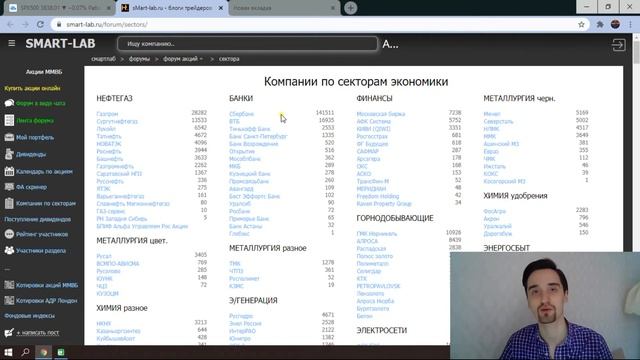
Task: Open the hamburger menu beside SMART-LAB logo
Action: [11, 43]
